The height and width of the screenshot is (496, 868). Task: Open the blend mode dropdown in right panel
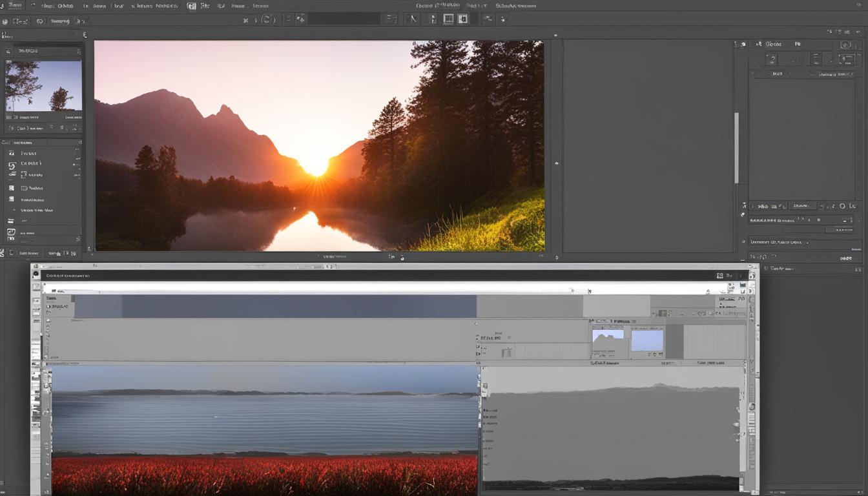click(x=802, y=207)
